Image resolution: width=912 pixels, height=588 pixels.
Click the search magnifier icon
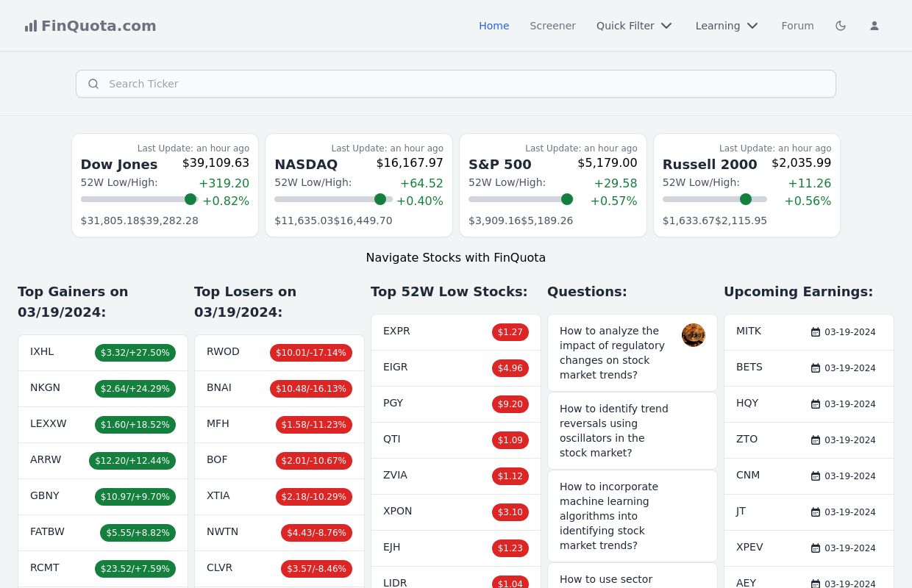pyautogui.click(x=93, y=84)
